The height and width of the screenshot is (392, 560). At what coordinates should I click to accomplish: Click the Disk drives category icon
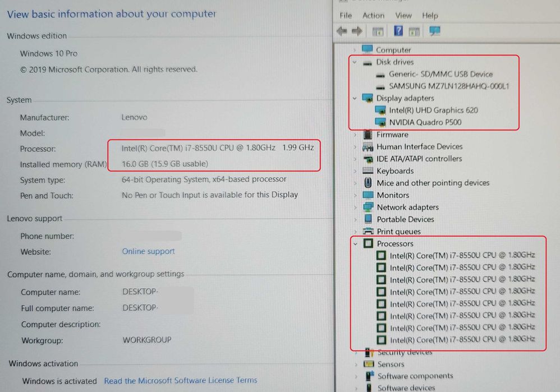coord(368,63)
